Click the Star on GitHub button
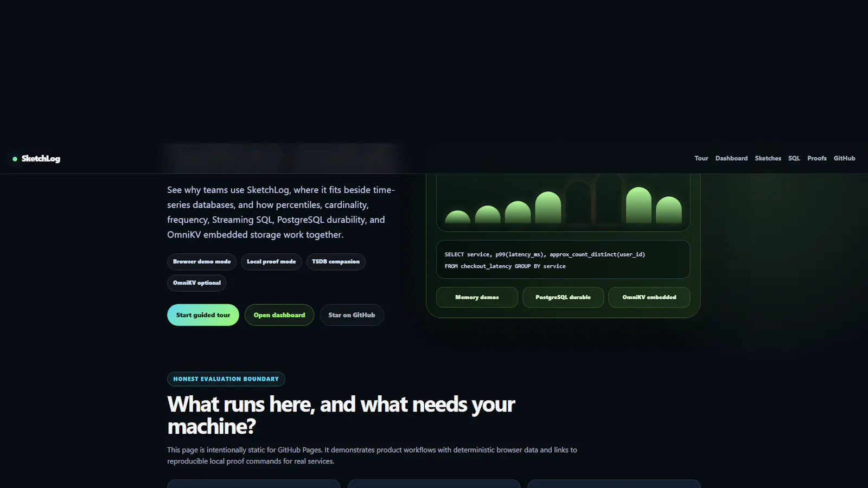 point(352,315)
